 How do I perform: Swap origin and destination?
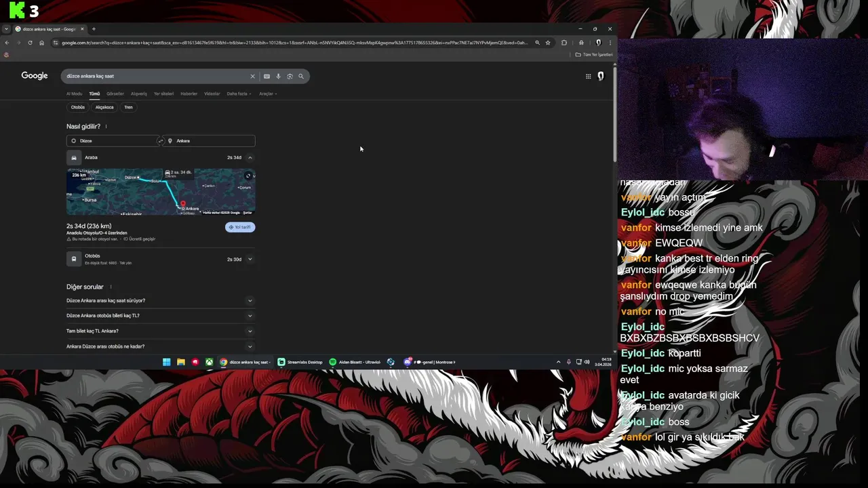(x=161, y=141)
